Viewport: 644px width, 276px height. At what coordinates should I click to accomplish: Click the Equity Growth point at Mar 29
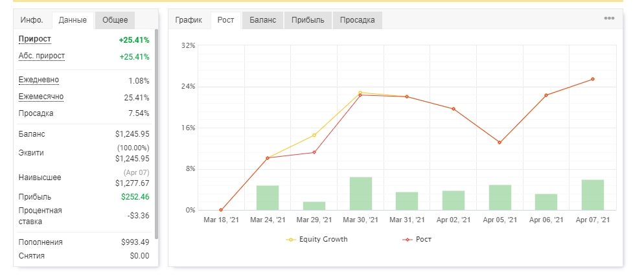(x=314, y=135)
